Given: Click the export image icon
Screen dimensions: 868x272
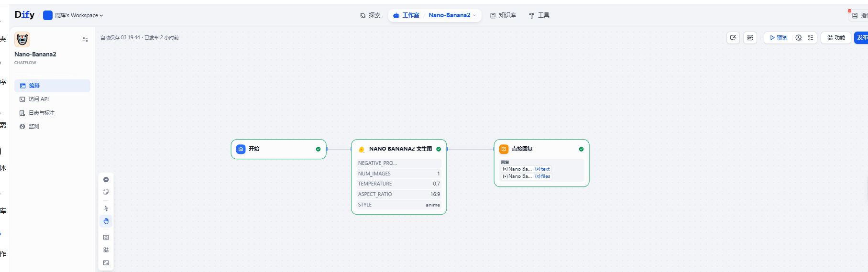Looking at the screenshot, I should [106, 238].
